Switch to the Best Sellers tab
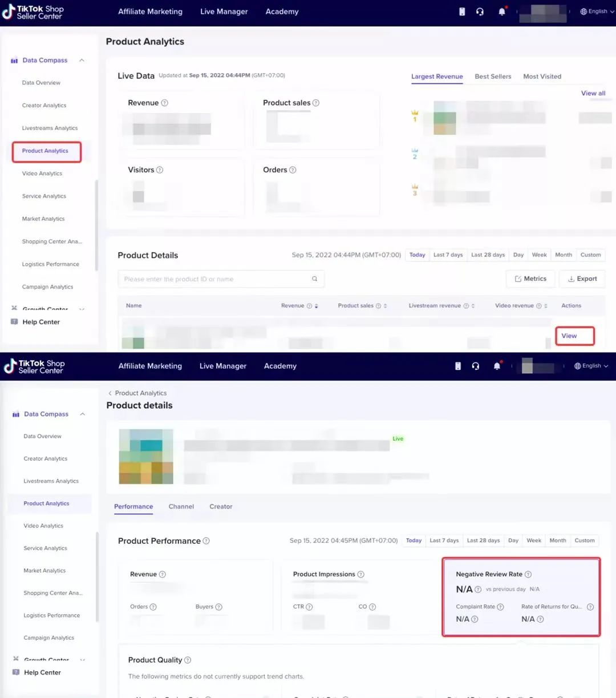 tap(493, 76)
